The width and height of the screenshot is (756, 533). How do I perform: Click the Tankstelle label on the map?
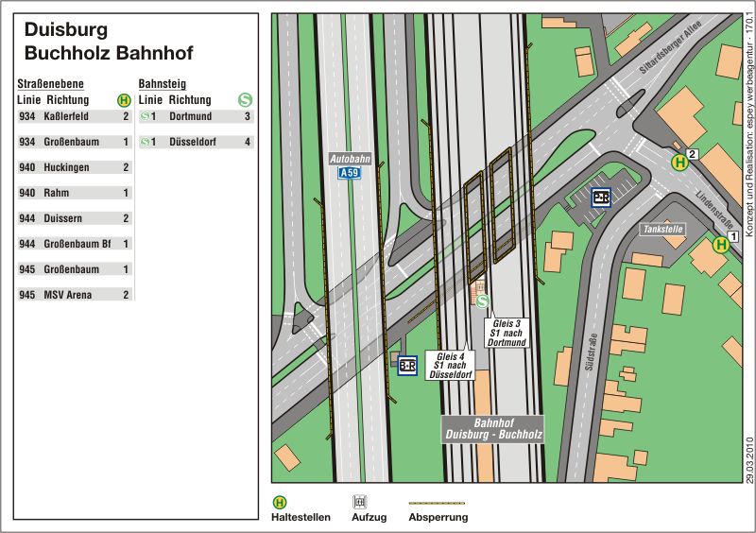pyautogui.click(x=661, y=230)
